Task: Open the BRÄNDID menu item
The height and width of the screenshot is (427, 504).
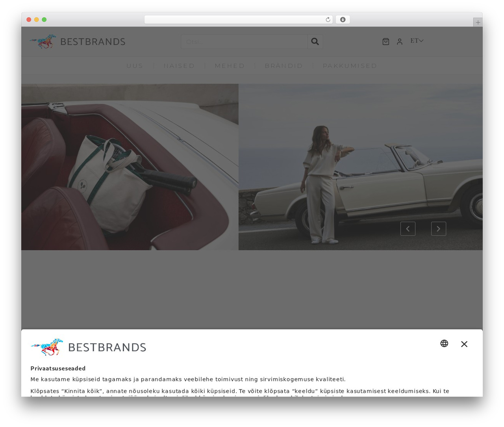Action: pos(284,66)
